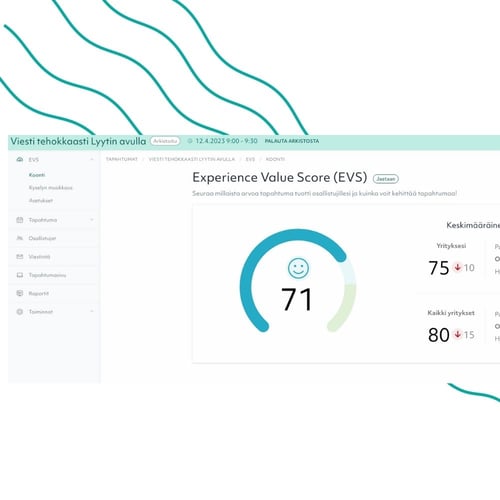Go to TAPAHTUMAT breadcrumb
Image resolution: width=500 pixels, height=500 pixels.
click(122, 159)
